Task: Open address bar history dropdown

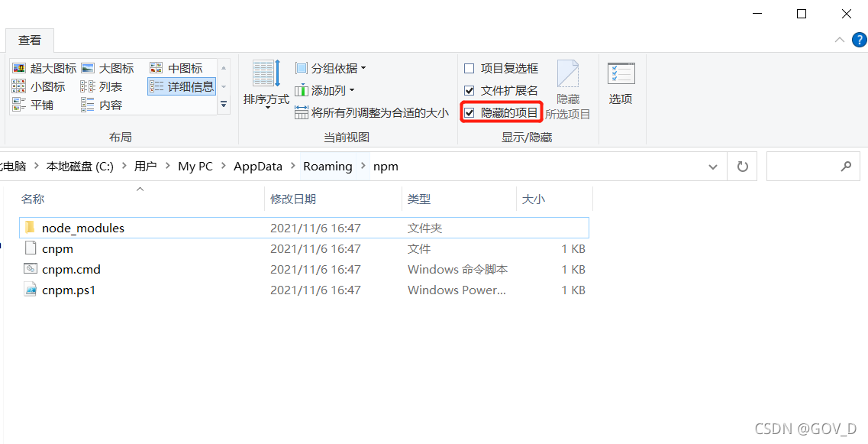Action: 714,167
